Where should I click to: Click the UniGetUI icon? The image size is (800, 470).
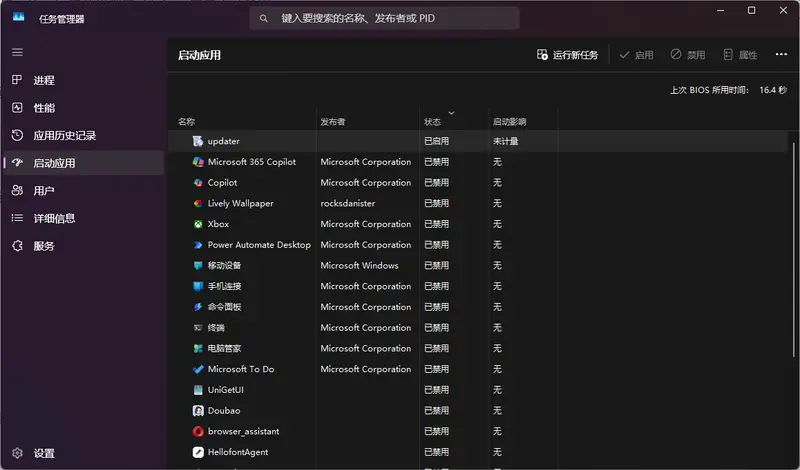point(198,390)
